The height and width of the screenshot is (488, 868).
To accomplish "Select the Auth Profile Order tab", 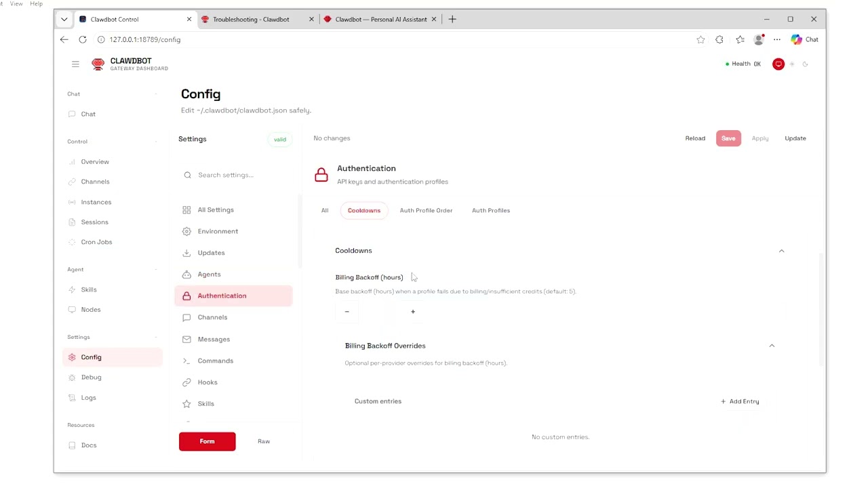I will [x=426, y=210].
